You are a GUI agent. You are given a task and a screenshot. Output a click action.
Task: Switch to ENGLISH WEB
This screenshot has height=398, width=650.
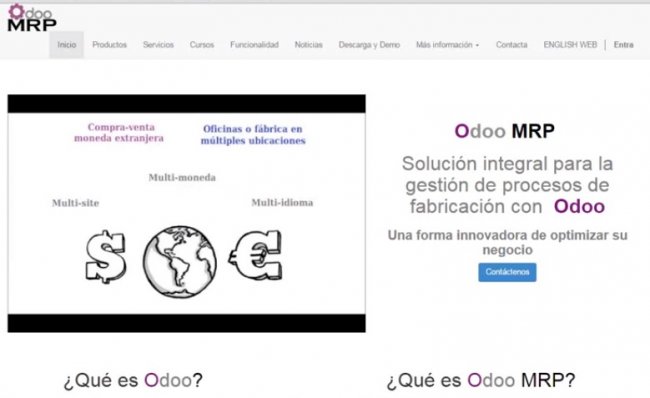(570, 45)
